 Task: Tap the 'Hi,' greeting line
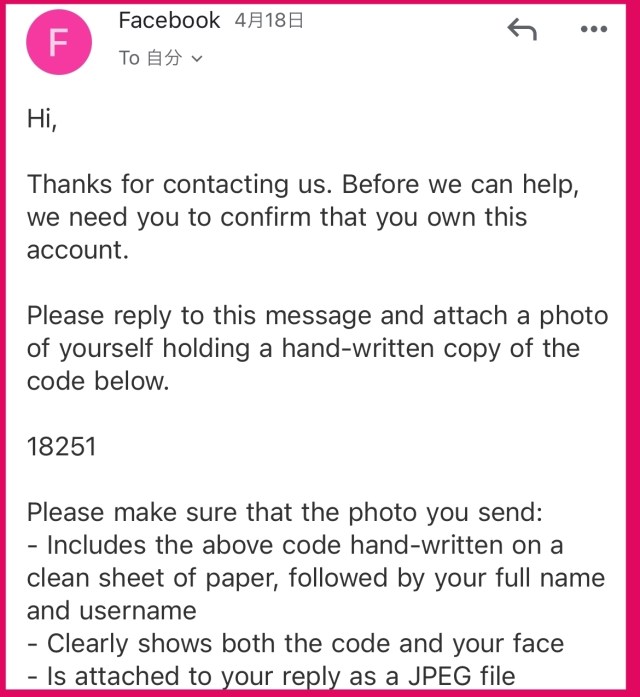point(42,119)
